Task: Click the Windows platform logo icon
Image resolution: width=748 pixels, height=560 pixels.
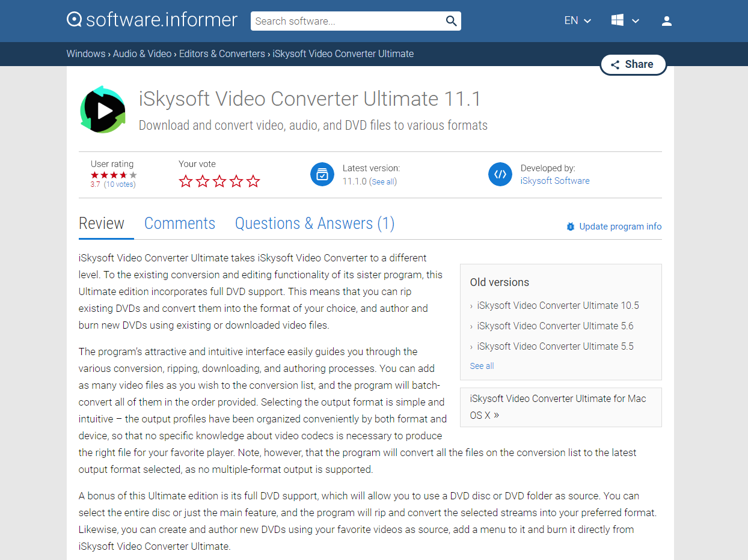Action: pyautogui.click(x=618, y=20)
